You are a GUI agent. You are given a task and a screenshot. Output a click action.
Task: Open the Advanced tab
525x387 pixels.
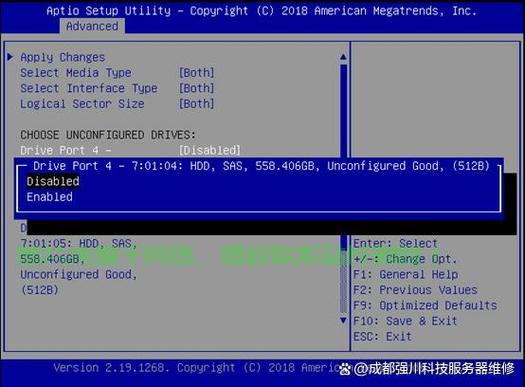click(92, 26)
